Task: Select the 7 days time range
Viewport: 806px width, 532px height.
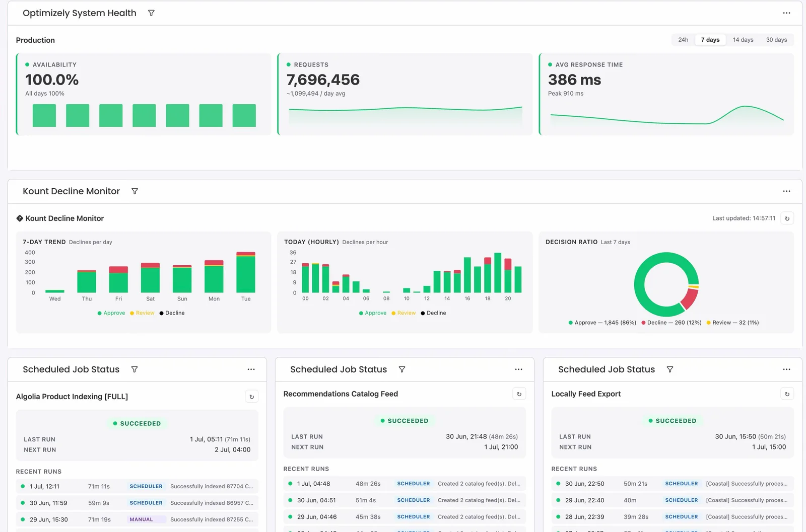Action: 710,40
